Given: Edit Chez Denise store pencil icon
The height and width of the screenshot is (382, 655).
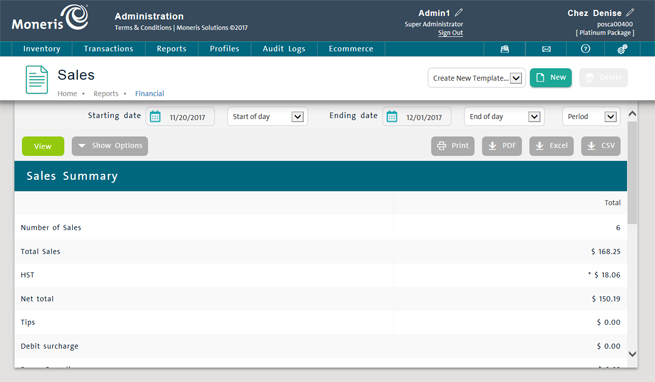Looking at the screenshot, I should point(630,13).
